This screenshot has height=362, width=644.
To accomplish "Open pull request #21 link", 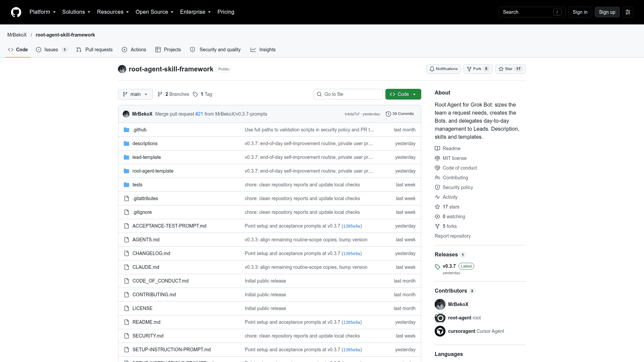I will 199,114.
